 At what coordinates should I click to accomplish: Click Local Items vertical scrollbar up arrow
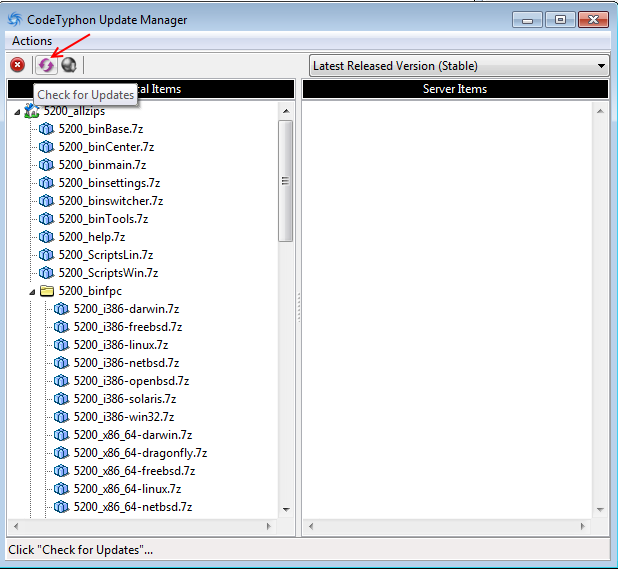286,111
